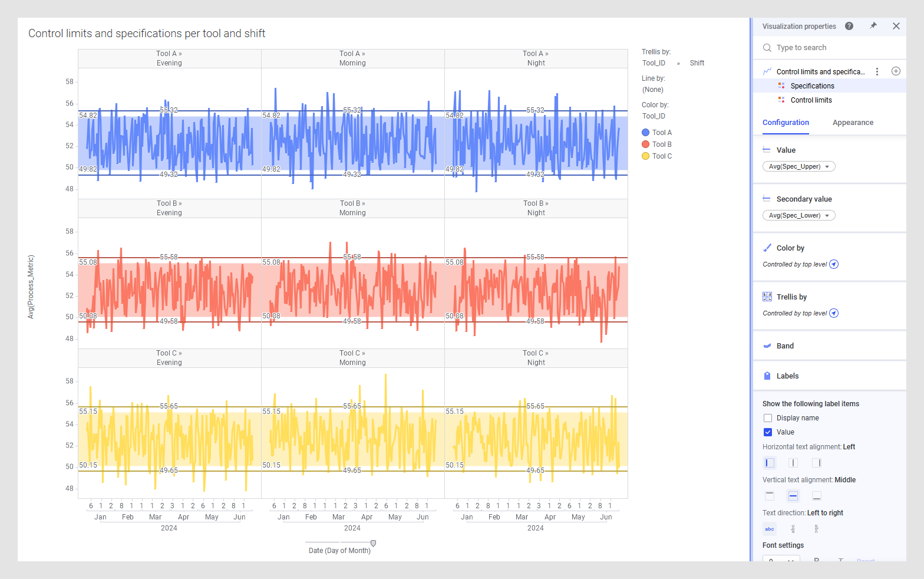The height and width of the screenshot is (579, 924).
Task: Click the Tool B red legend swatch
Action: 645,144
